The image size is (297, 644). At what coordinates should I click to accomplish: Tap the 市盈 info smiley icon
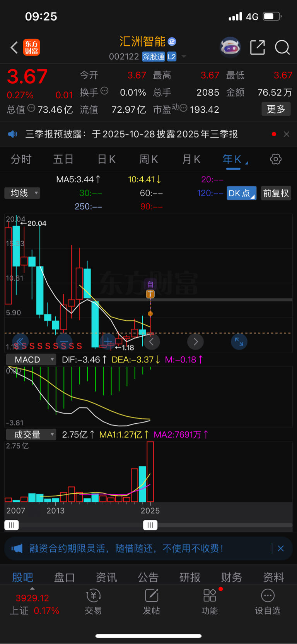point(183,107)
